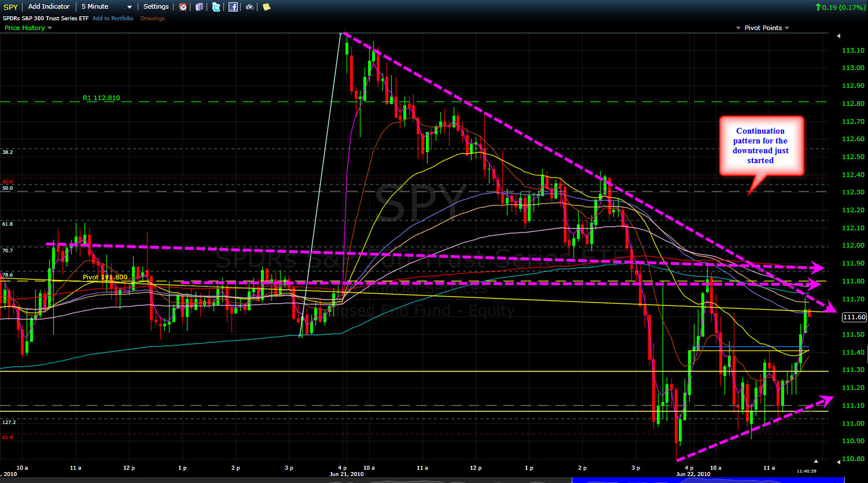
Task: Open the price alert alarm clock icon
Action: [x=183, y=7]
